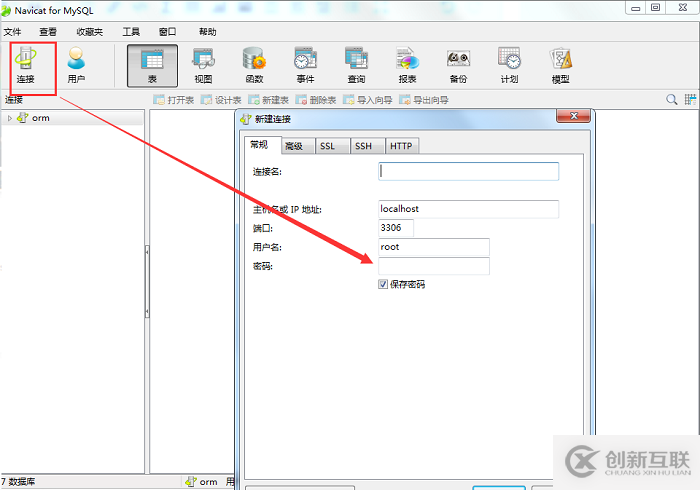The width and height of the screenshot is (700, 490).
Task: Open the 模型 model toolbar icon
Action: coord(560,66)
